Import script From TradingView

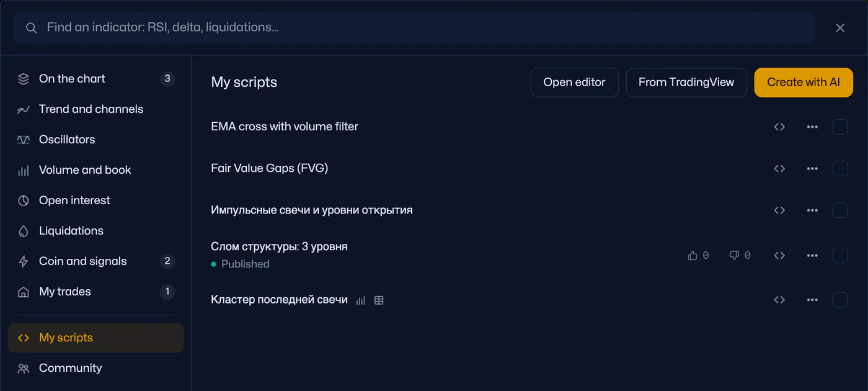click(x=686, y=83)
